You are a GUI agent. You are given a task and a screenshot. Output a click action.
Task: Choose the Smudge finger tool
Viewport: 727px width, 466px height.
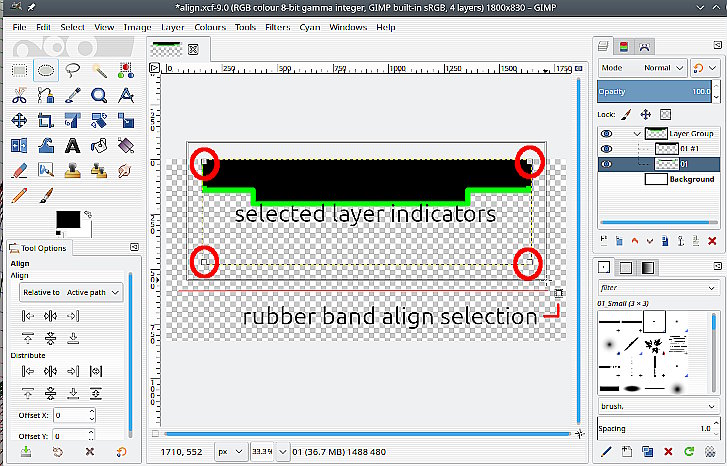tap(126, 171)
